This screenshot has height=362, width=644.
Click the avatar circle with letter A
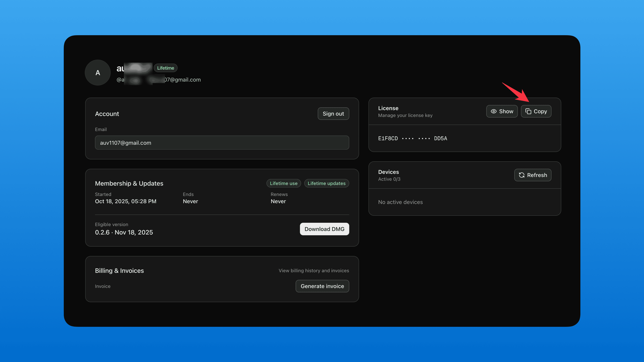(98, 73)
